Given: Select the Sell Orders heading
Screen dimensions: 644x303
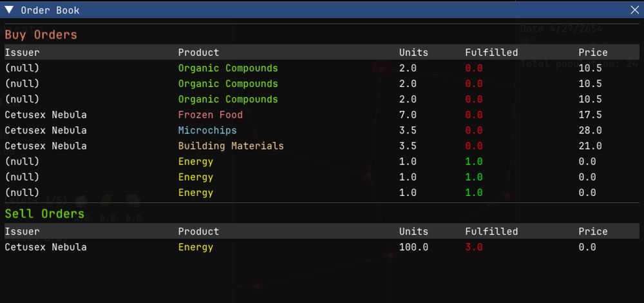Looking at the screenshot, I should point(45,214).
